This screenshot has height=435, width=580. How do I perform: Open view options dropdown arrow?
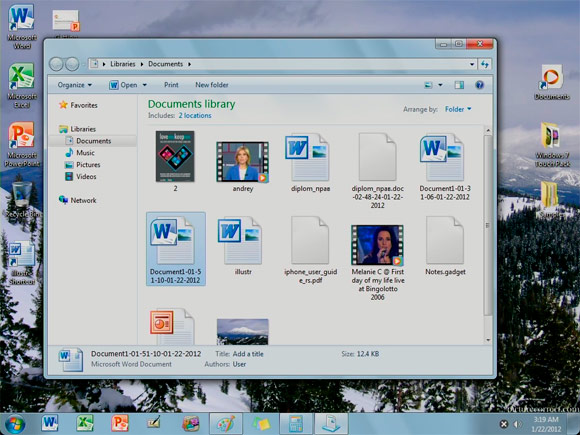pos(440,85)
